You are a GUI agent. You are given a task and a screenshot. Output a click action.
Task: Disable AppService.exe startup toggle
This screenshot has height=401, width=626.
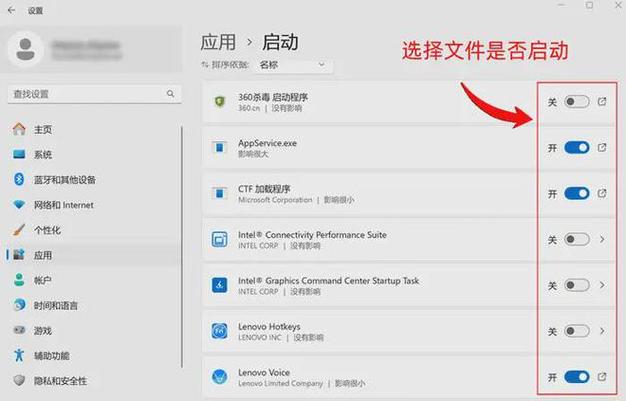577,148
